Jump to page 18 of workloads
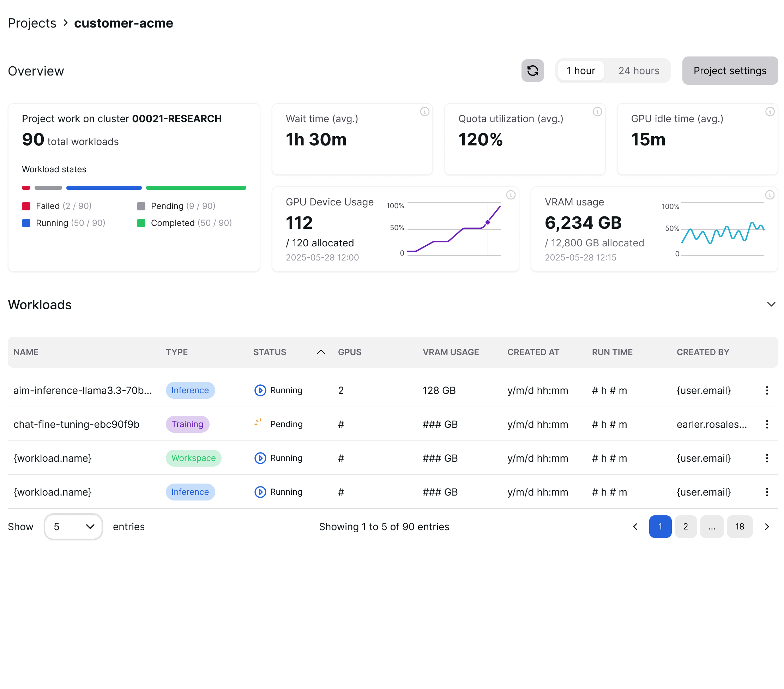 click(x=739, y=527)
